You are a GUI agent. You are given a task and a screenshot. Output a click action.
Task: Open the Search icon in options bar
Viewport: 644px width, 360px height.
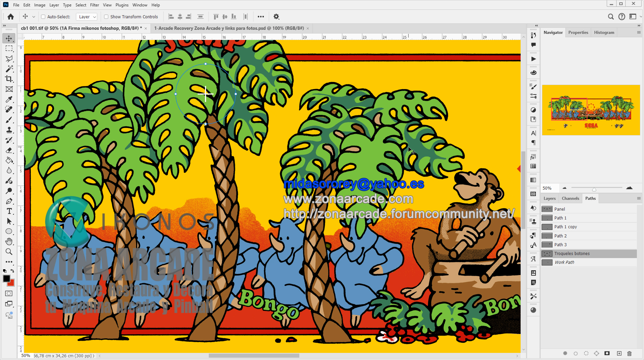click(611, 17)
